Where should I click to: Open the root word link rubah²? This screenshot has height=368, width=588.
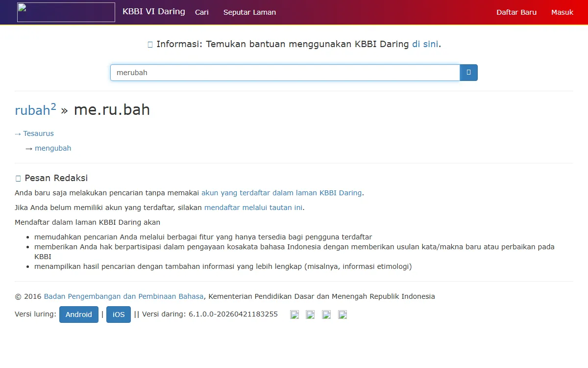click(x=35, y=110)
